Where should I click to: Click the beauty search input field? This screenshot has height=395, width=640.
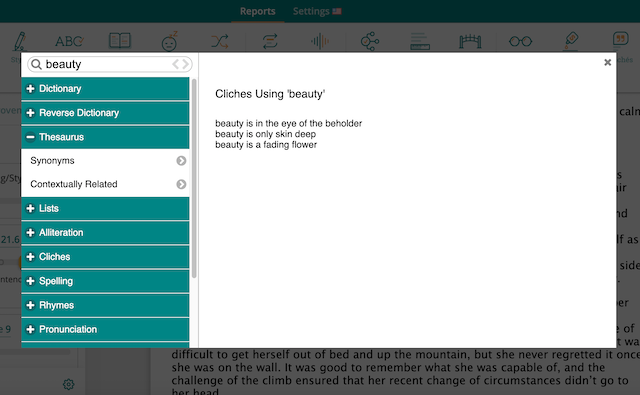pos(109,64)
